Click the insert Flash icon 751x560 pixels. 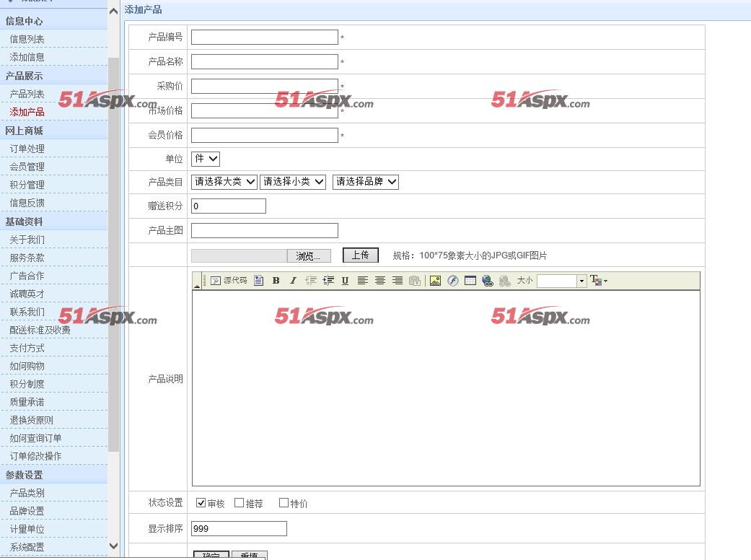tap(452, 281)
